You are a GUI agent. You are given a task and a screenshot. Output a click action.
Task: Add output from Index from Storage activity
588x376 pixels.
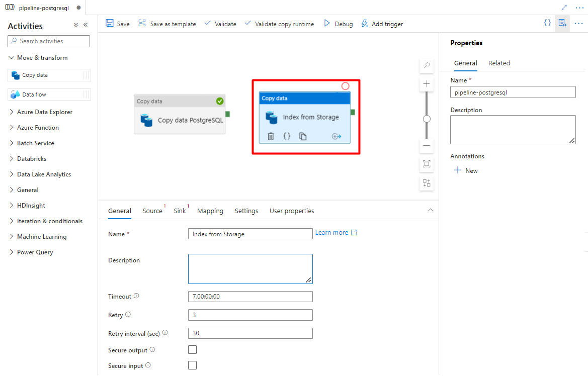coord(337,136)
